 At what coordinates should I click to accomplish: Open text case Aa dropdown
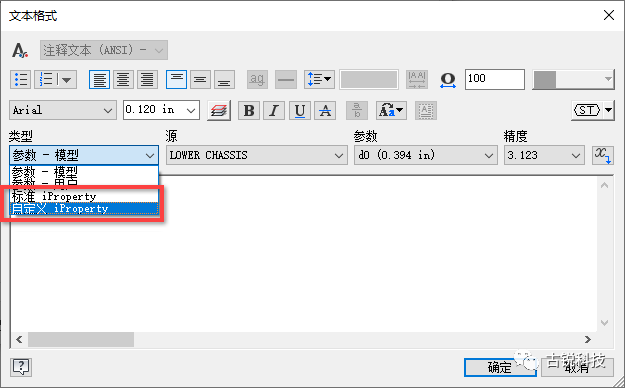point(391,110)
